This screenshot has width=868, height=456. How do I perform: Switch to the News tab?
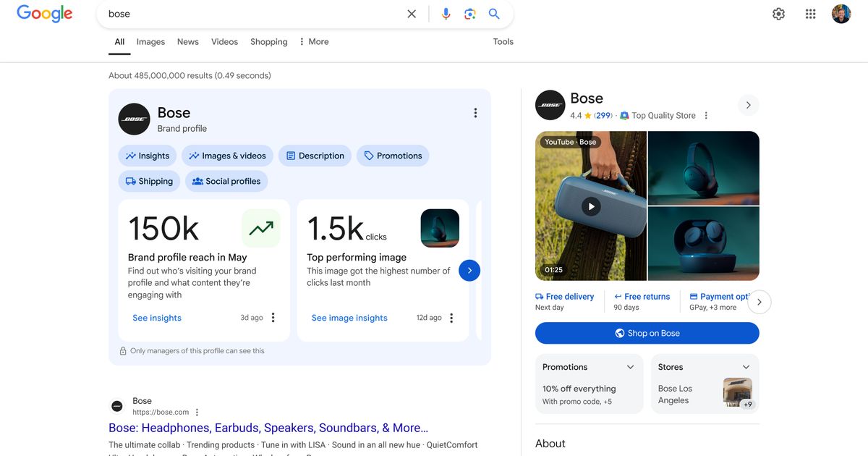pos(188,42)
